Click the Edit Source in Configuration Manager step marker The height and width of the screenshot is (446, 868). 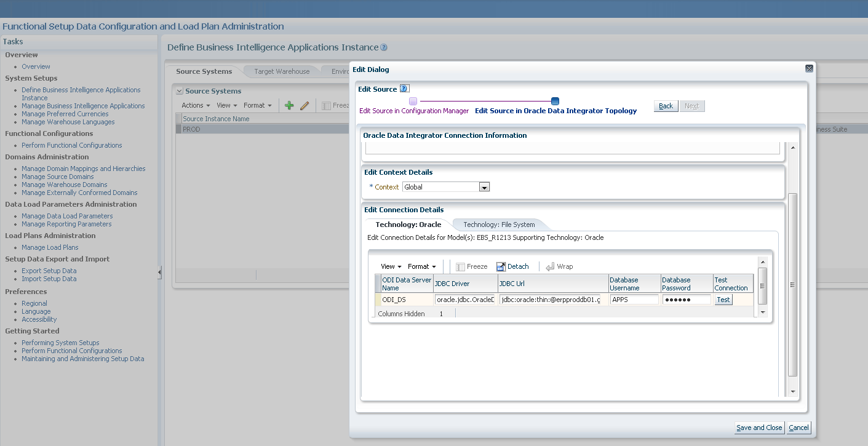point(412,100)
